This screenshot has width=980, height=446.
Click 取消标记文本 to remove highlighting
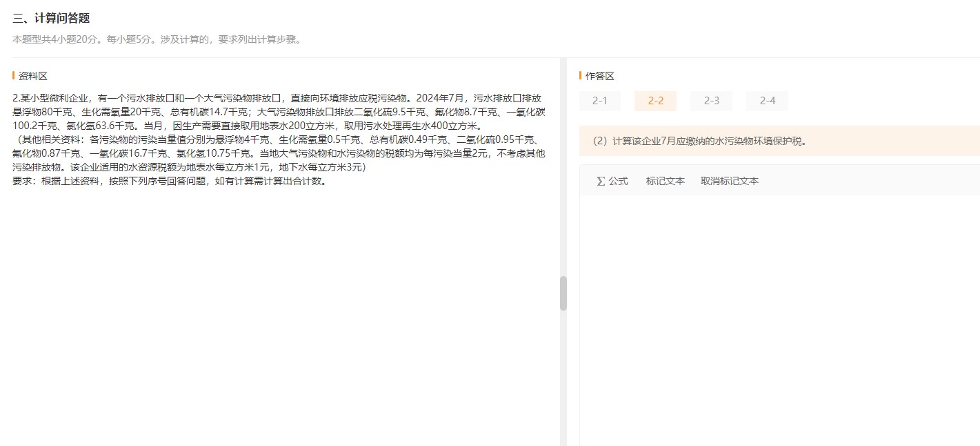[x=729, y=181]
